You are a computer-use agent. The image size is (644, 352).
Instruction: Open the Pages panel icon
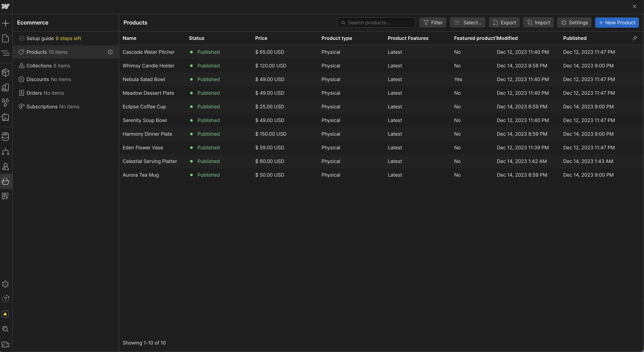click(x=6, y=38)
